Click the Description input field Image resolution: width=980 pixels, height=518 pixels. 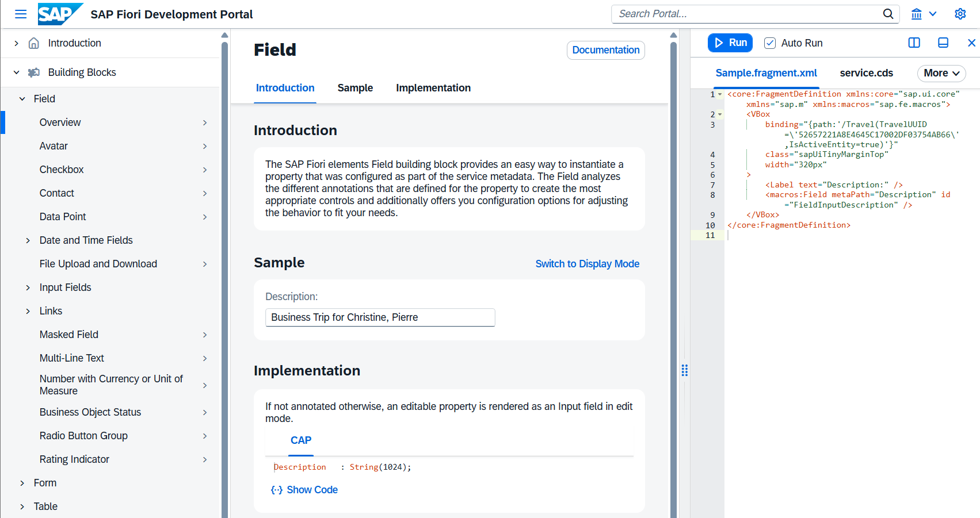point(380,317)
